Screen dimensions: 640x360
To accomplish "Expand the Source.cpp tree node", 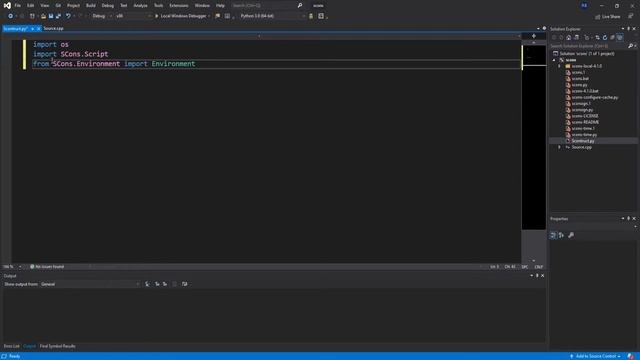I will 560,147.
